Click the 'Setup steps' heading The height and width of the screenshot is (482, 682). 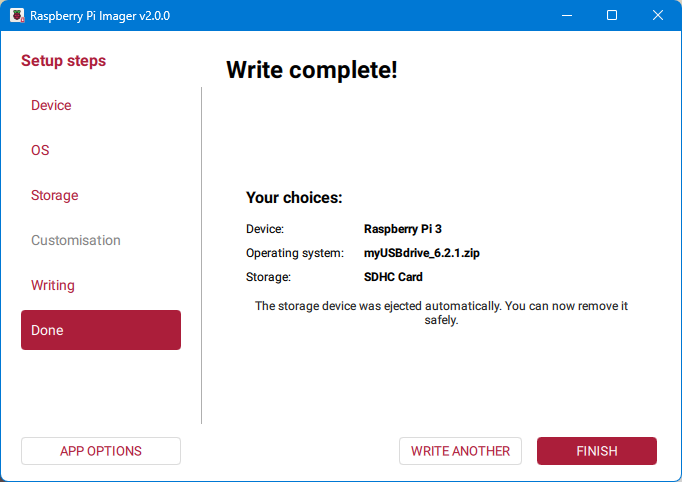[64, 60]
